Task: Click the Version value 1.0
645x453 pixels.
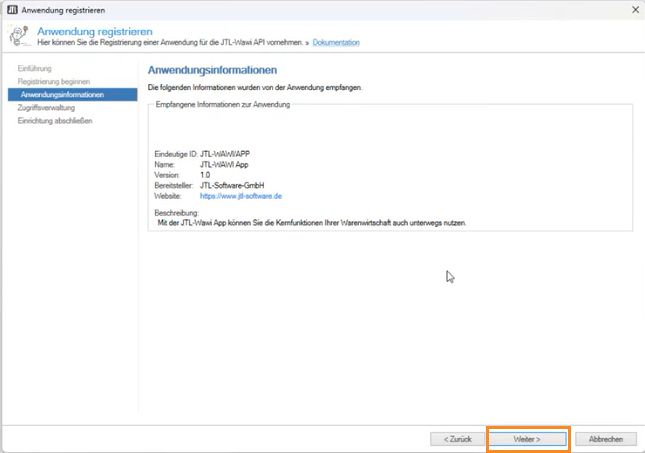Action: coord(205,175)
